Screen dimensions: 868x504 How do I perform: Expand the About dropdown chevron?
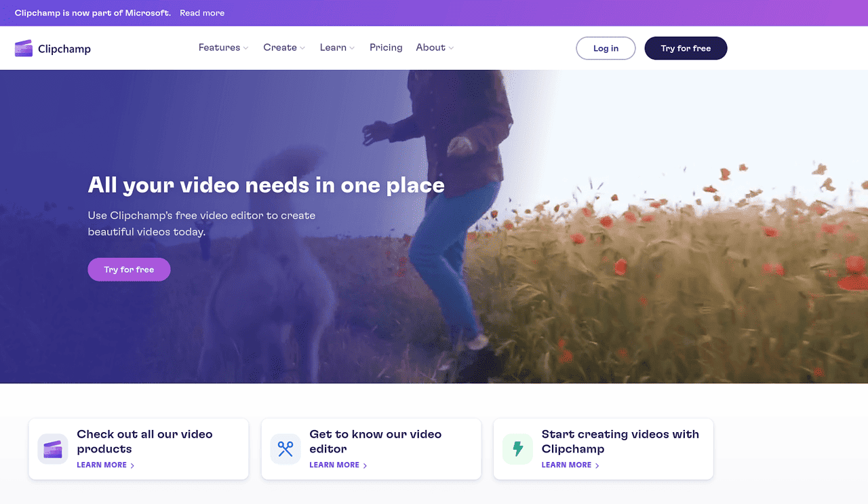(451, 48)
